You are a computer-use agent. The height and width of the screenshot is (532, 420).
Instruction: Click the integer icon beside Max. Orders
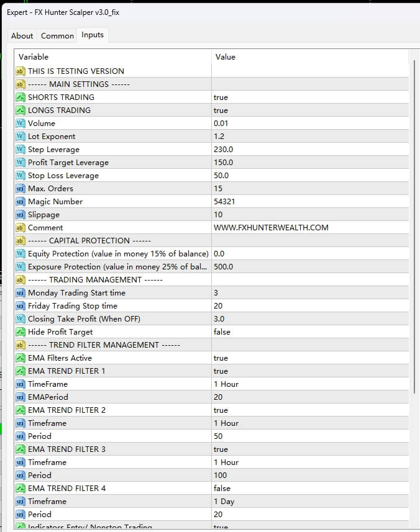click(21, 189)
